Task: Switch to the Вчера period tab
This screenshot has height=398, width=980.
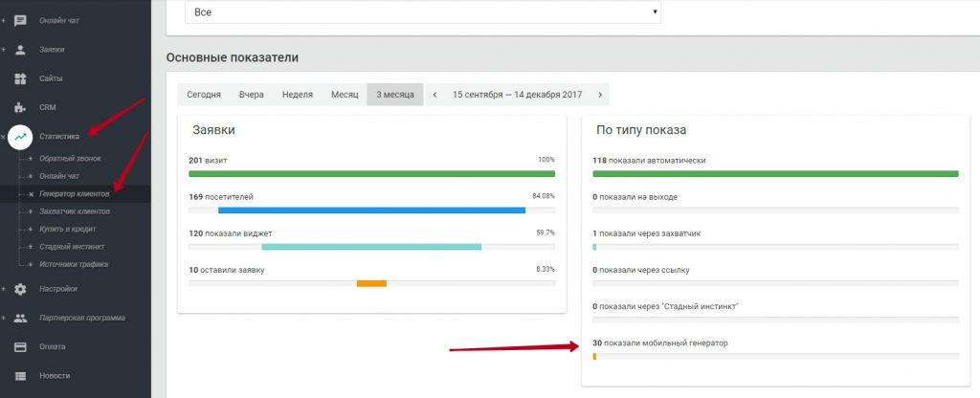Action: [x=252, y=95]
